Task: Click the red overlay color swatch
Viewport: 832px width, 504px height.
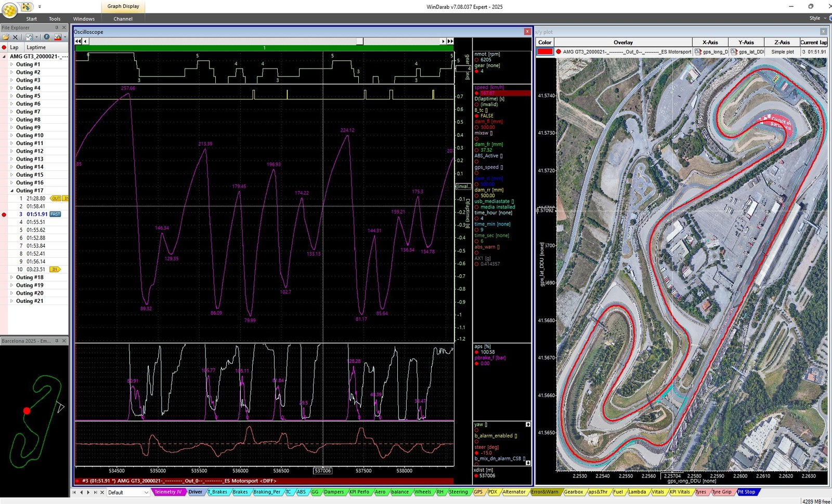Action: point(544,52)
